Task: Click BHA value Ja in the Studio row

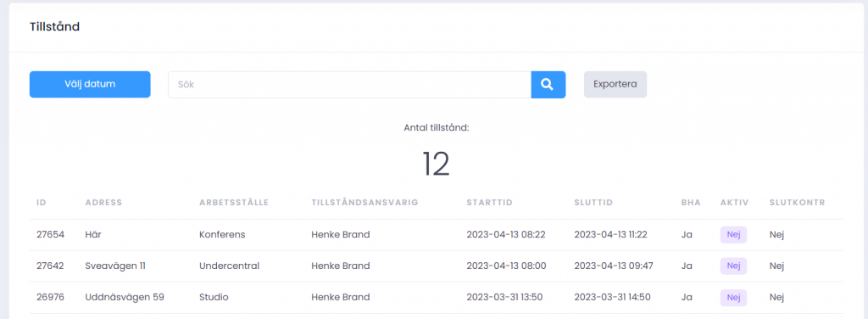Action: pos(687,298)
